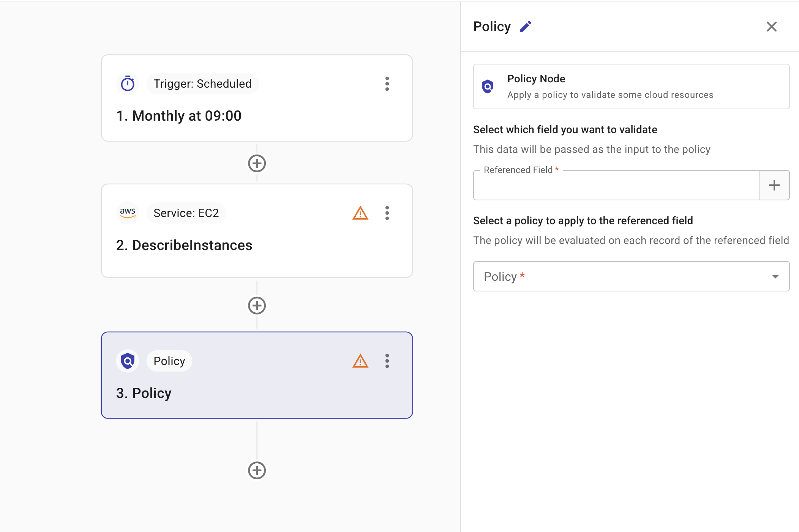Click the warning triangle on the EC2 node
This screenshot has width=799, height=532.
(x=360, y=213)
